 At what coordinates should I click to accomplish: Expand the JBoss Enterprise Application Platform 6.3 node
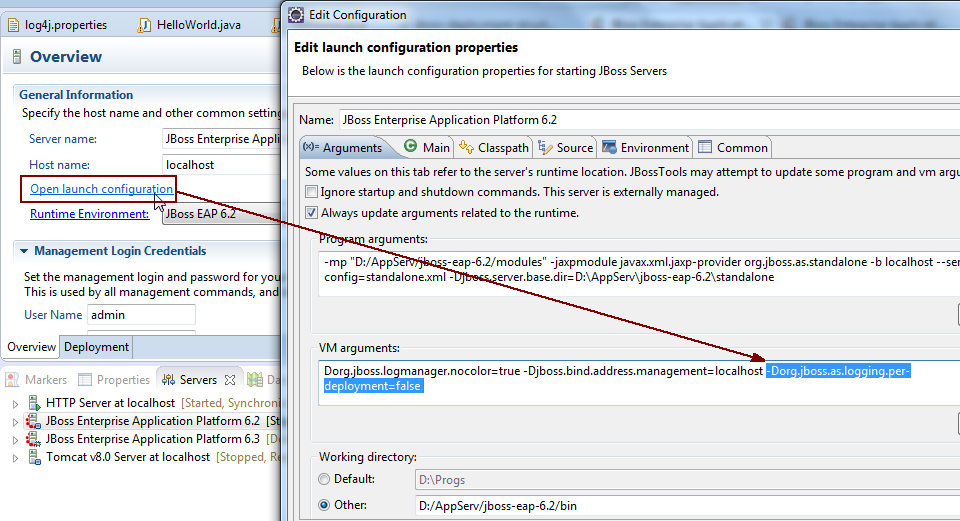pyautogui.click(x=15, y=440)
